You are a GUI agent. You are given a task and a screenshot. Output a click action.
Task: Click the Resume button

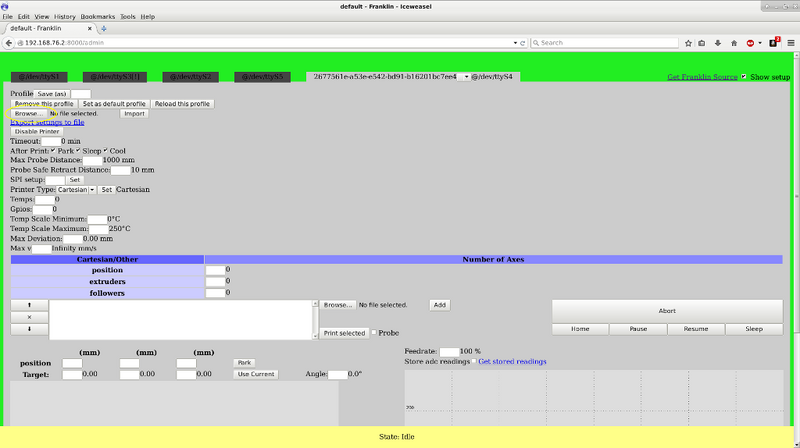[696, 329]
